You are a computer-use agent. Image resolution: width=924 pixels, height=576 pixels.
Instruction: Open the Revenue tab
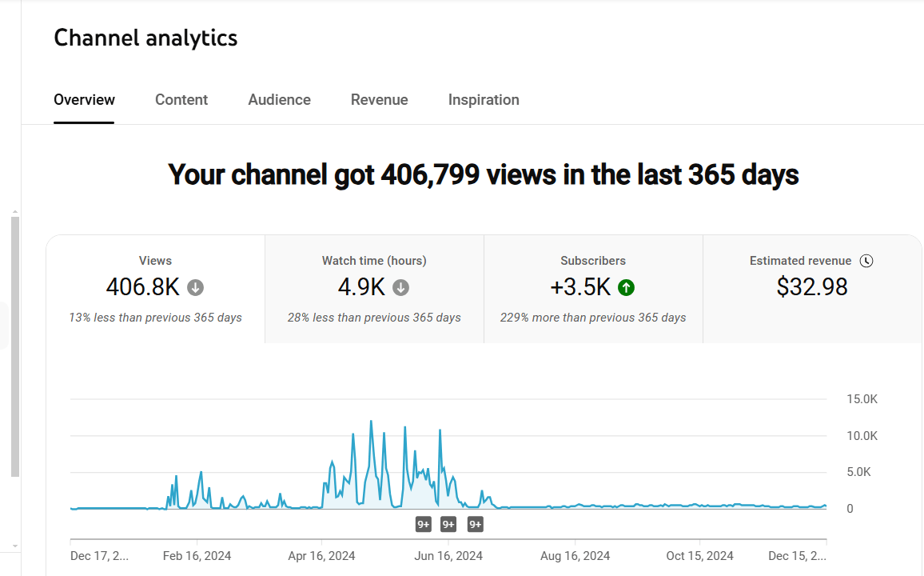[x=380, y=100]
